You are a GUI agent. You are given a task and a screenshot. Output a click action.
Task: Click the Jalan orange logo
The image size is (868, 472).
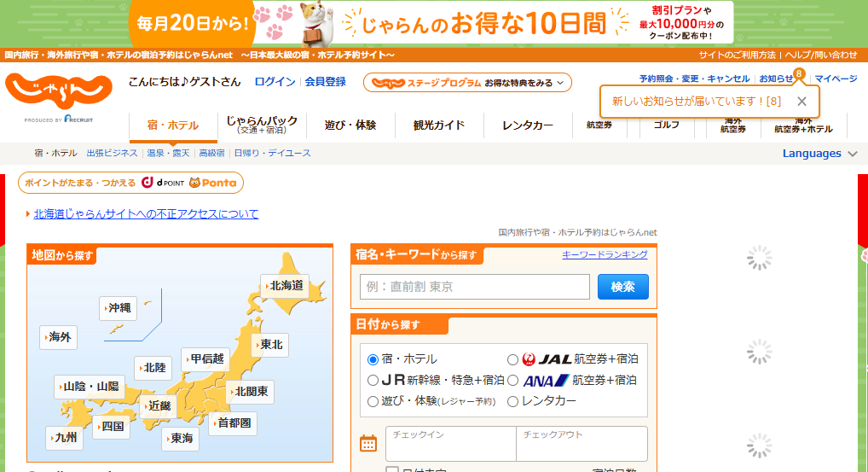[59, 90]
